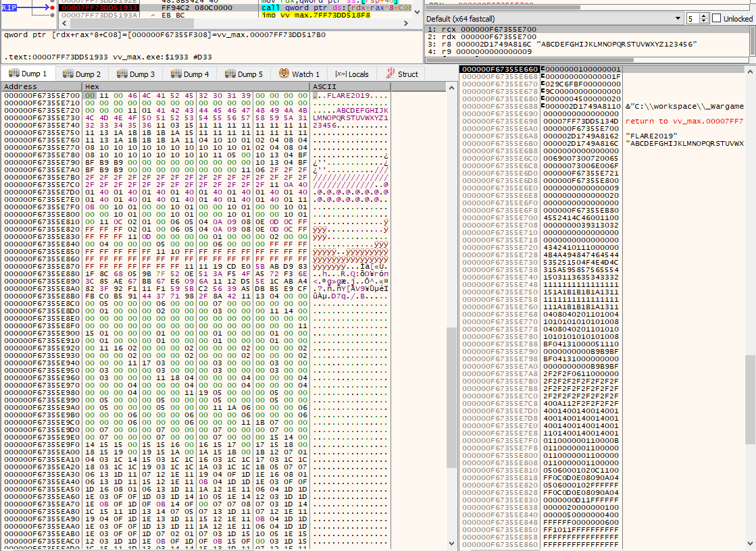Click .text:00007FF73DD51933 vv_max.exe info line
The width and height of the screenshot is (756, 551).
[109, 57]
